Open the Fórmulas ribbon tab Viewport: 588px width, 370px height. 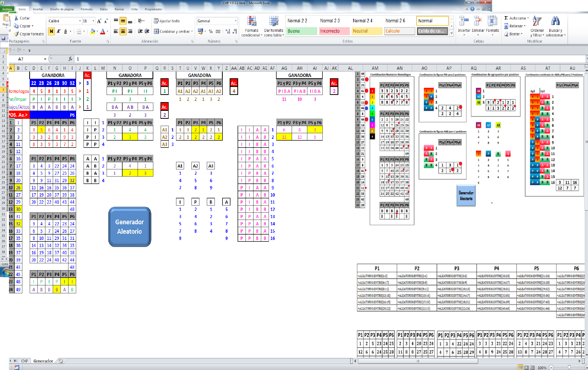(87, 9)
